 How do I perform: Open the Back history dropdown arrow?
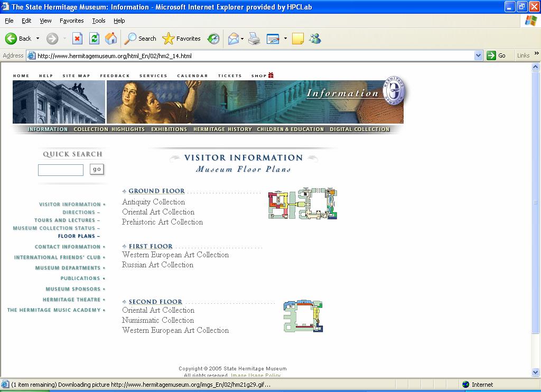[38, 39]
